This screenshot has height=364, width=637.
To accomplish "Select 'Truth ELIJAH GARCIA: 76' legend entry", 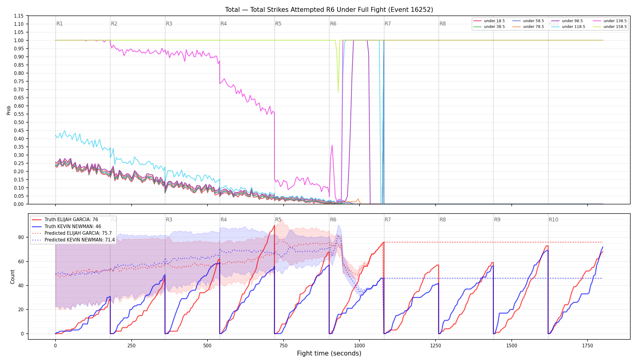I will coord(65,220).
